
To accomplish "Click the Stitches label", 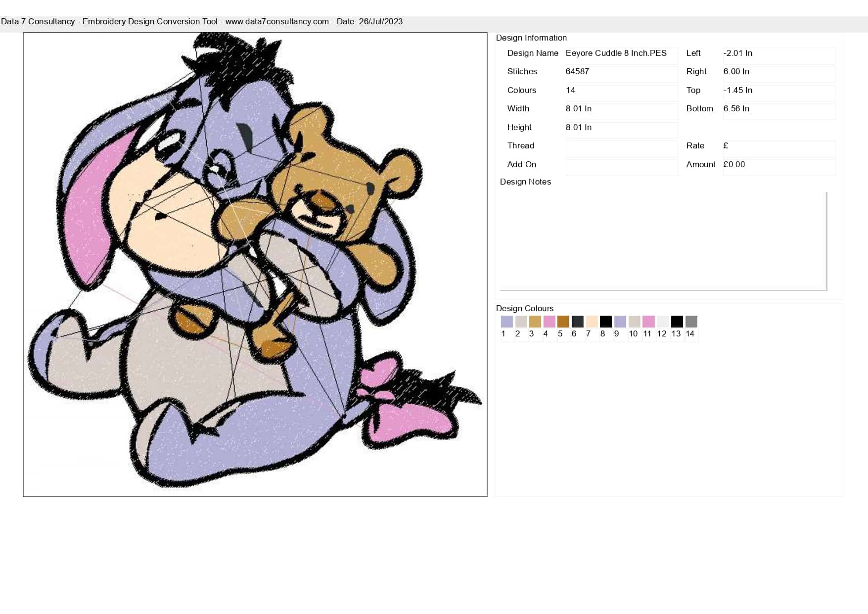I will [x=522, y=71].
